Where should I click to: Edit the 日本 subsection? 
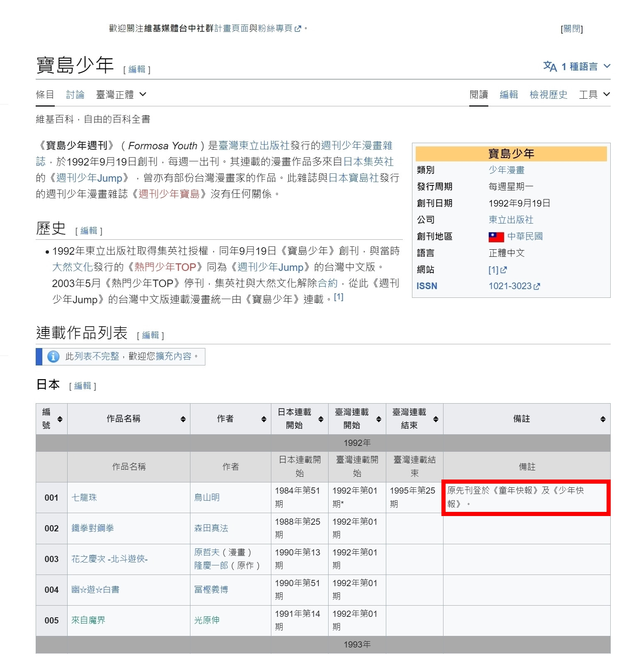tap(83, 386)
